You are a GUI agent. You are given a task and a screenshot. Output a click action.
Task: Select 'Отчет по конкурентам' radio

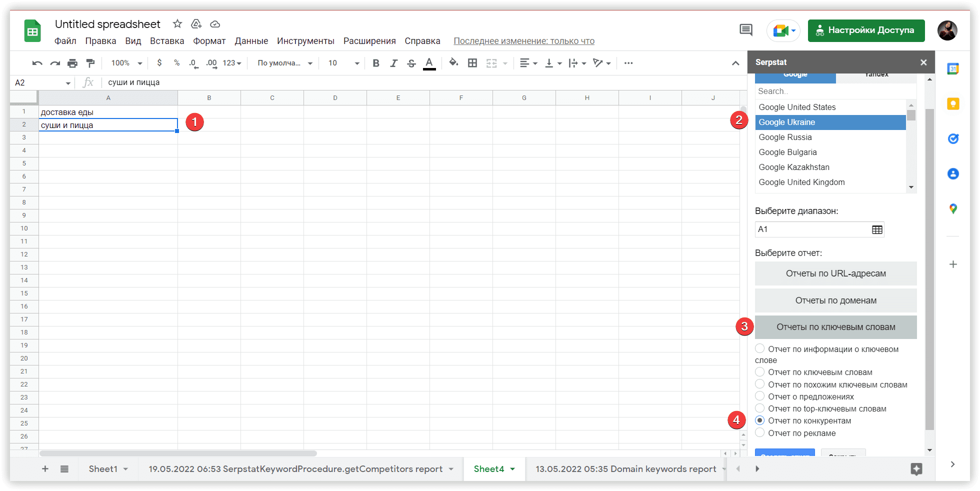coord(759,420)
